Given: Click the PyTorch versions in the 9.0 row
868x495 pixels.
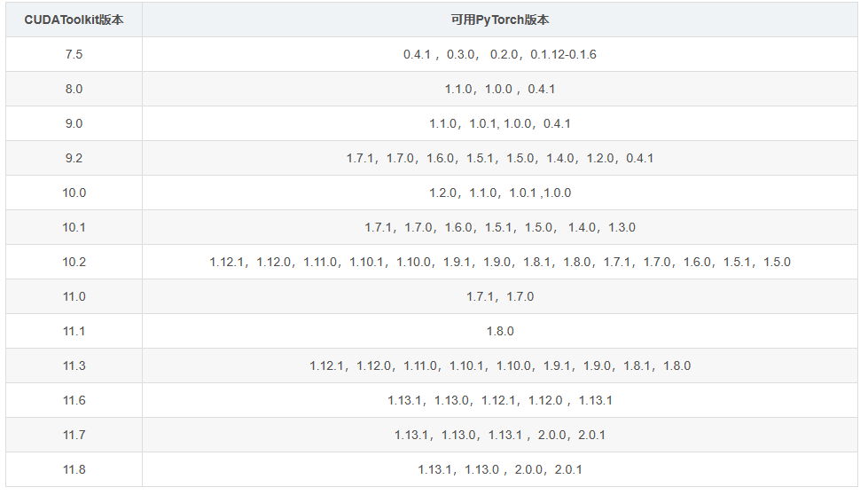Looking at the screenshot, I should point(500,123).
